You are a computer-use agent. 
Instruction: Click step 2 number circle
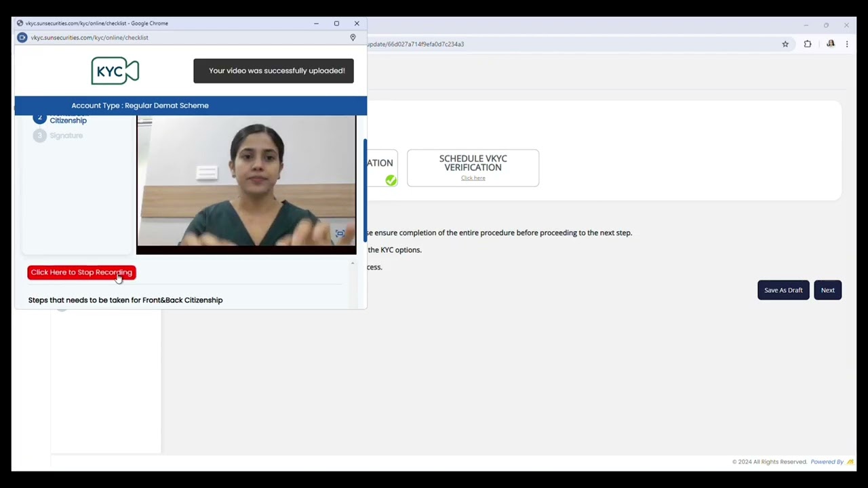click(x=39, y=118)
